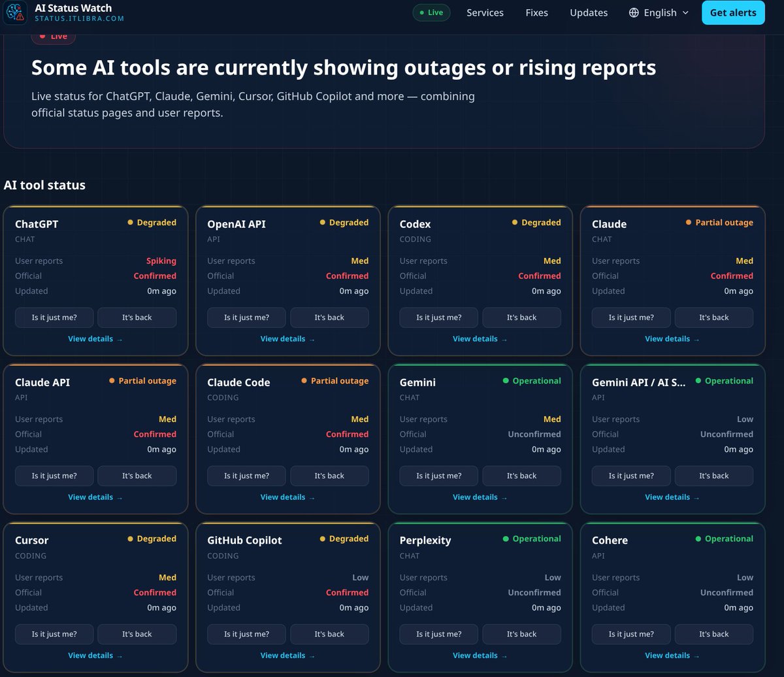Screen dimensions: 784x677
Task: View details for Perplexity
Action: 480,655
